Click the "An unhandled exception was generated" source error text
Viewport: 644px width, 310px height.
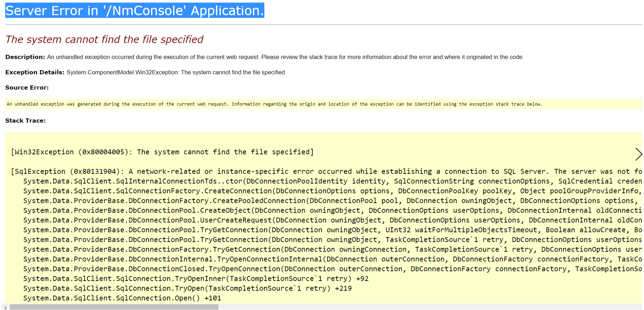coord(274,104)
